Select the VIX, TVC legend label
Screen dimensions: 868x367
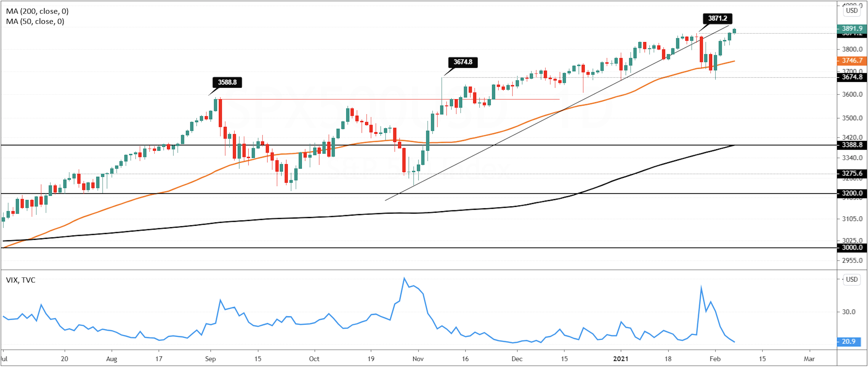20,280
